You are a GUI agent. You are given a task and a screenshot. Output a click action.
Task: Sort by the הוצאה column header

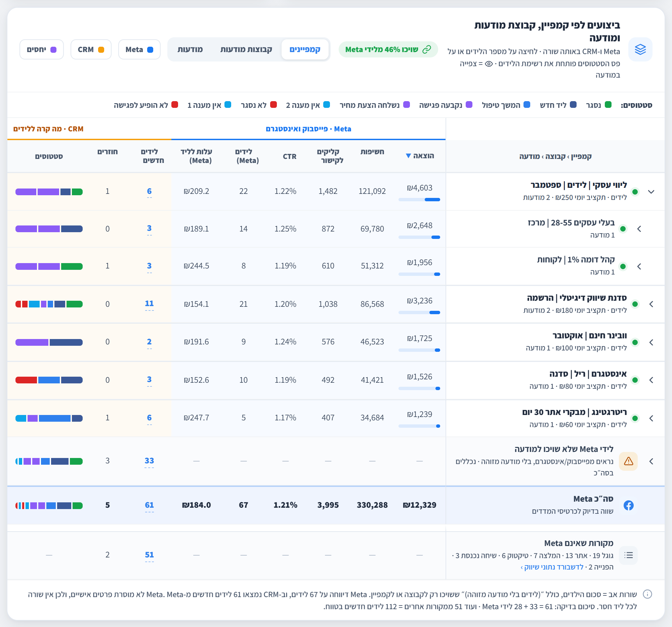(420, 156)
